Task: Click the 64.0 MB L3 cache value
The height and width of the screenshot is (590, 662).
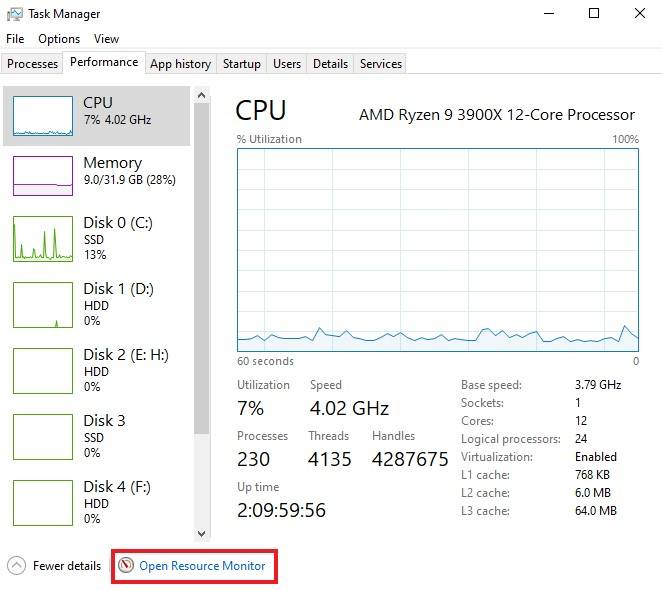Action: tap(596, 511)
